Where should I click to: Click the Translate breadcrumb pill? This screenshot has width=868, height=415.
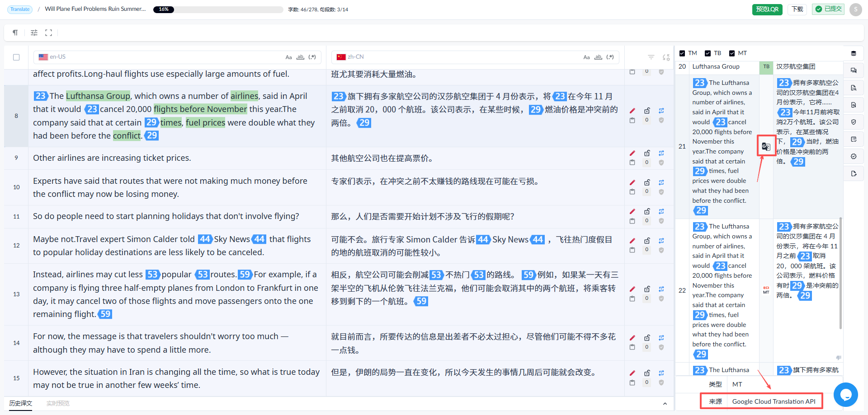20,9
